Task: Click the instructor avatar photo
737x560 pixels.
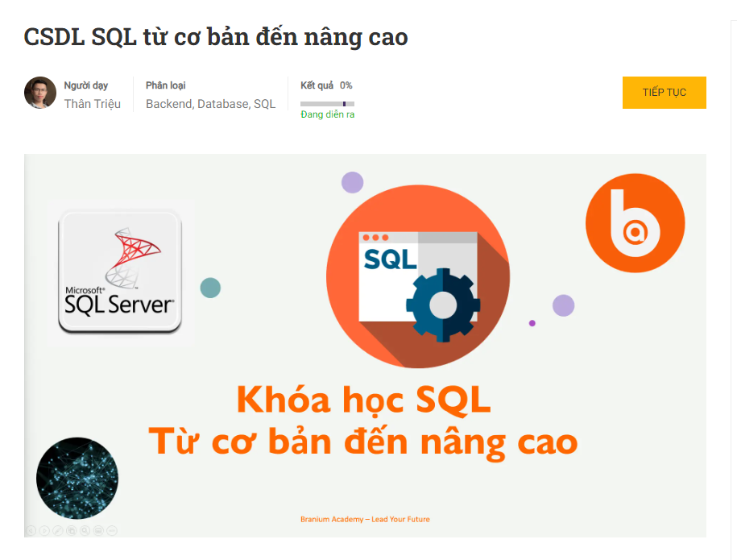Action: tap(40, 93)
